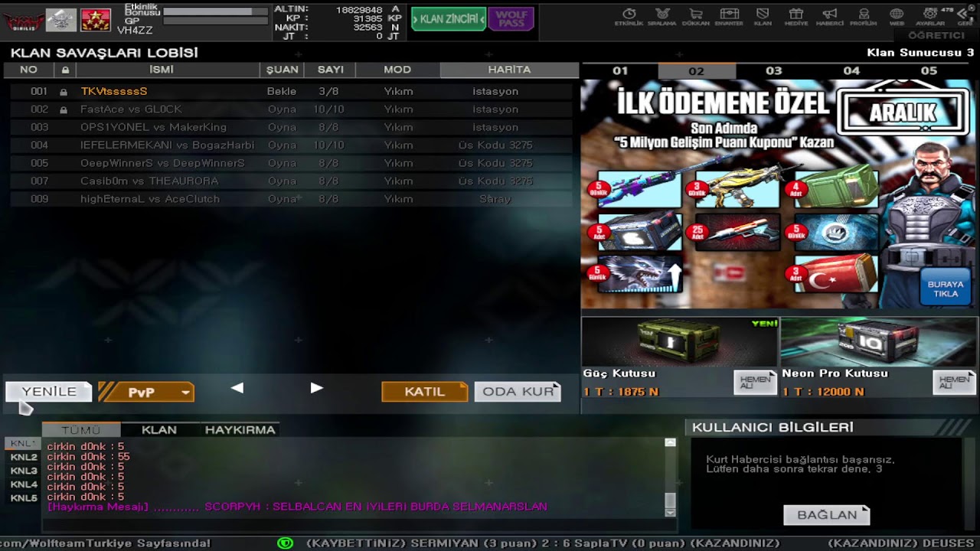Click the Oda Kur create room button
The height and width of the screenshot is (551, 980).
click(518, 392)
